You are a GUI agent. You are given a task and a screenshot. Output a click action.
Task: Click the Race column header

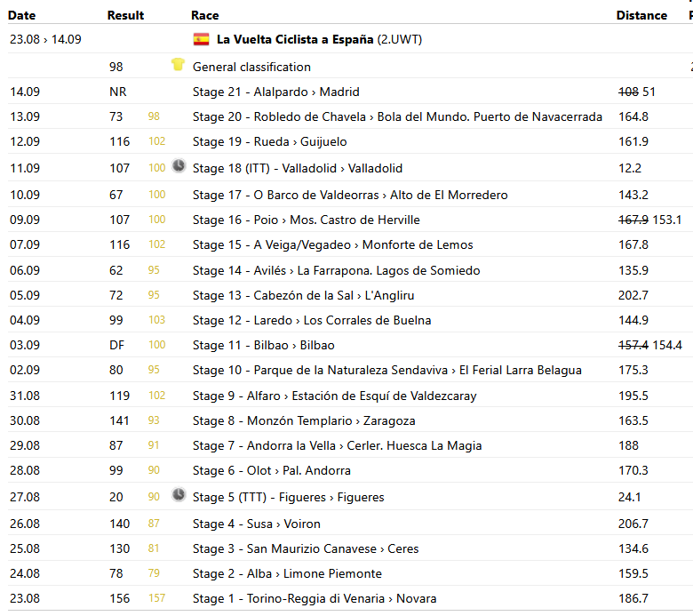point(204,15)
